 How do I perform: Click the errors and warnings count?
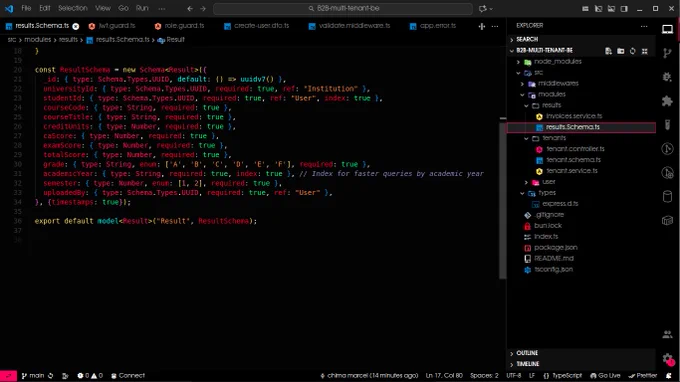click(90, 375)
